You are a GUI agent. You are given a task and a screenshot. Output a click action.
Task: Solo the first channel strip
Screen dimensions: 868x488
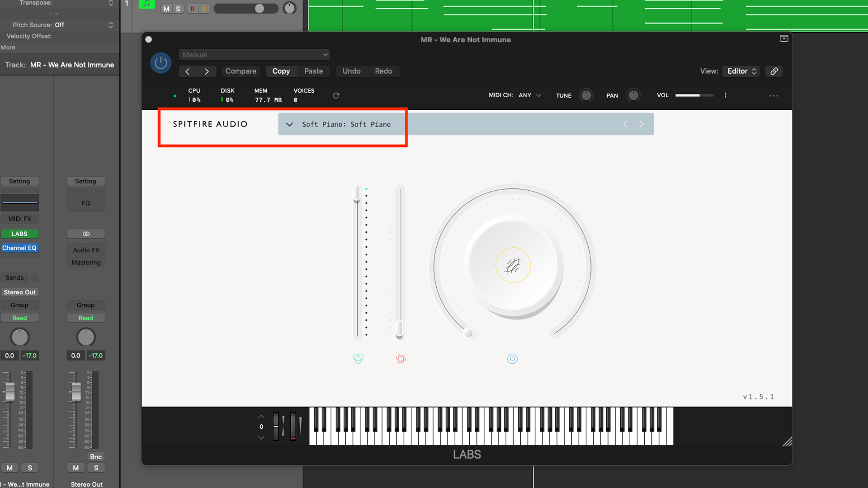tap(30, 468)
